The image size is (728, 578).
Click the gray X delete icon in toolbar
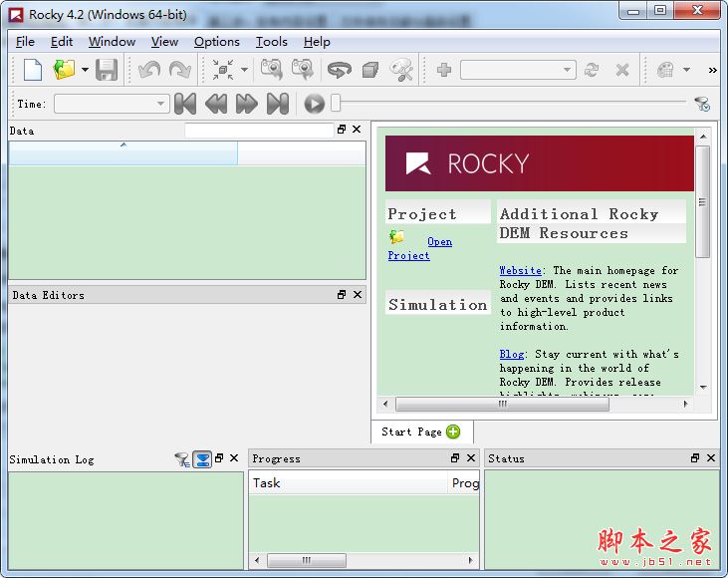622,70
